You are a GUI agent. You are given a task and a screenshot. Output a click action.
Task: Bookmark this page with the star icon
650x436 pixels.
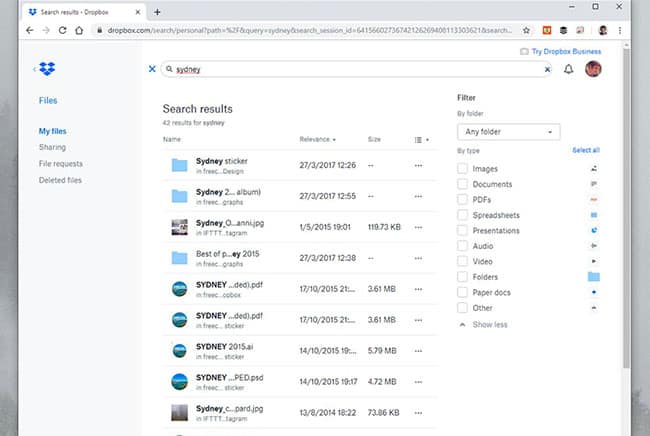pyautogui.click(x=523, y=30)
